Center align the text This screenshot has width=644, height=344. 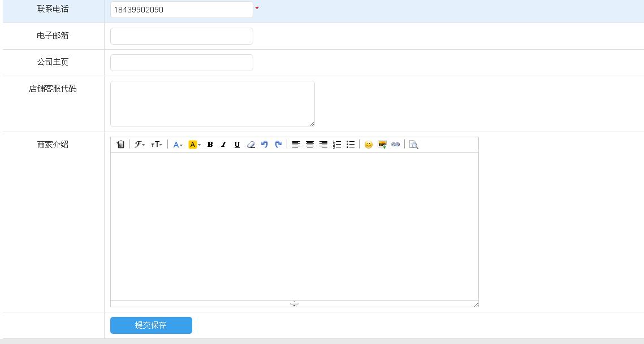309,145
